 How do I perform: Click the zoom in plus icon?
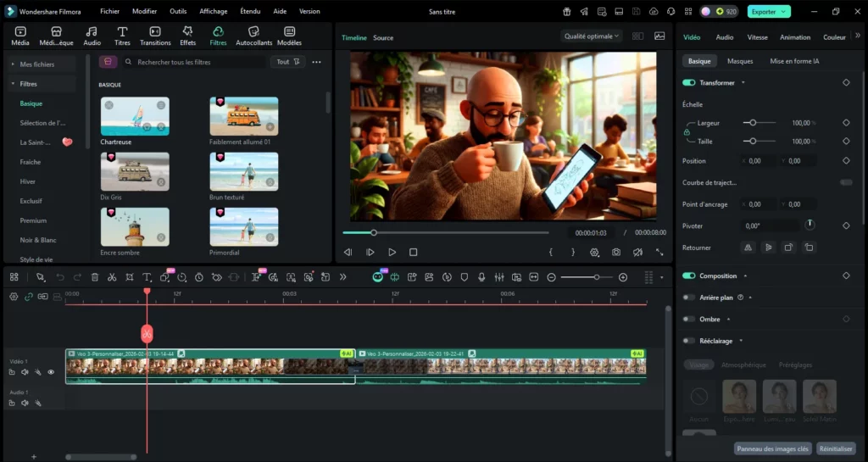(x=623, y=277)
